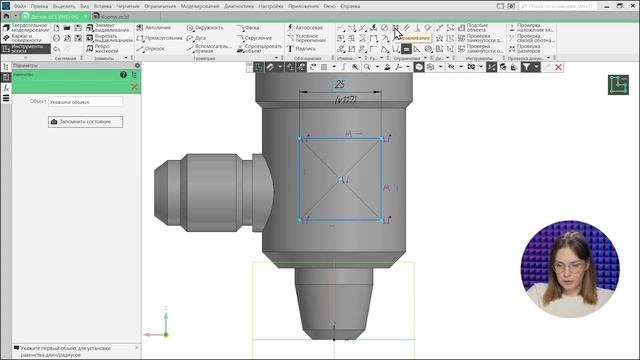Click the Extrude element tool
The width and height of the screenshot is (640, 360).
(x=107, y=28)
